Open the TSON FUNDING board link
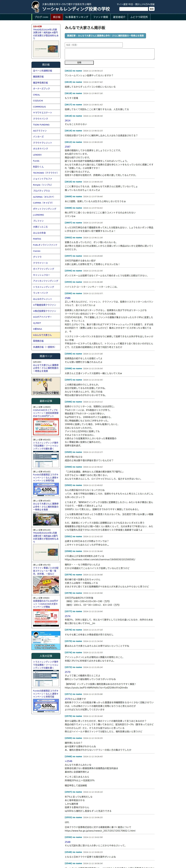The image size is (186, 868). [x=46, y=125]
